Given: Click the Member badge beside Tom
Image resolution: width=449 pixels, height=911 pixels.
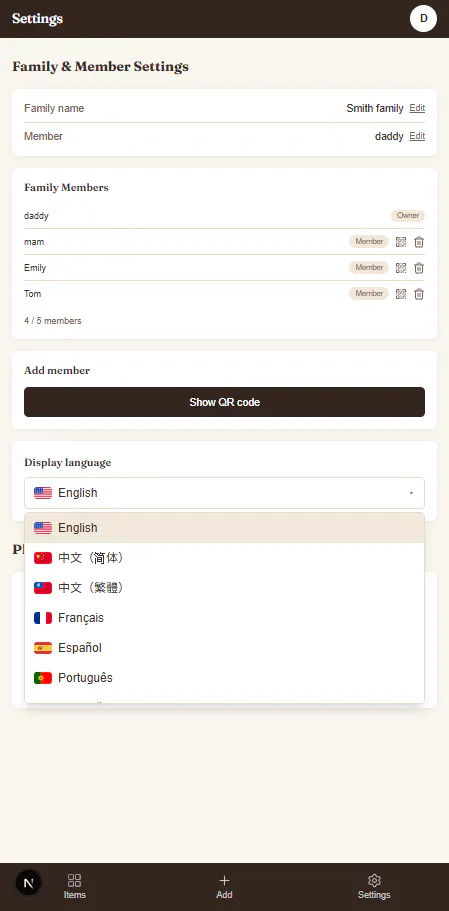Looking at the screenshot, I should click(x=369, y=294).
